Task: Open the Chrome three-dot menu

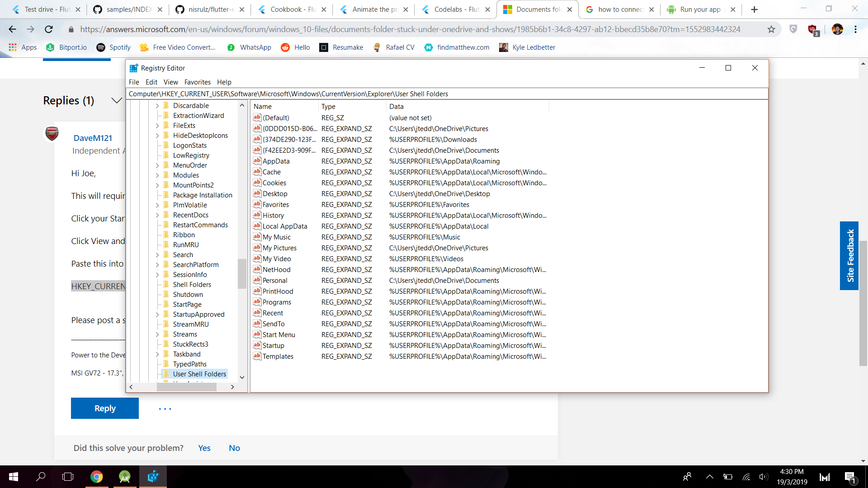Action: click(855, 29)
